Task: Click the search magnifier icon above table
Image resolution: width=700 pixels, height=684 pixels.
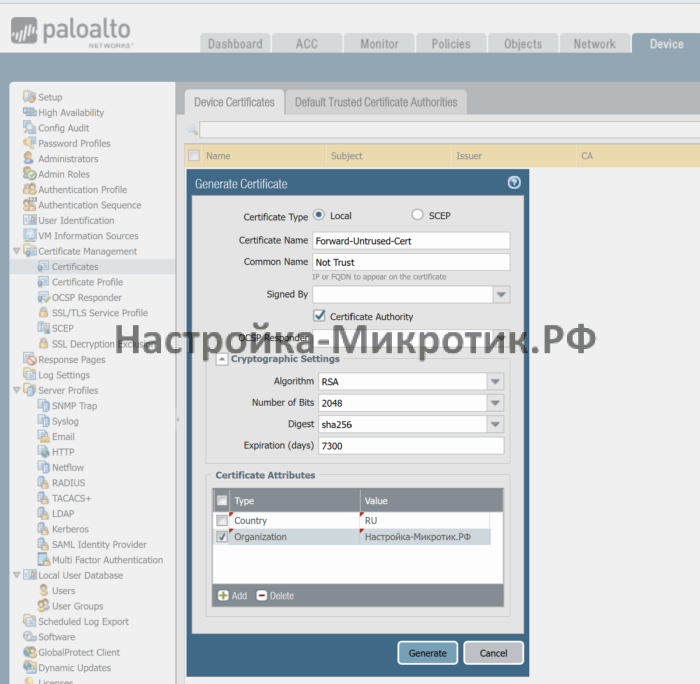Action: (192, 129)
